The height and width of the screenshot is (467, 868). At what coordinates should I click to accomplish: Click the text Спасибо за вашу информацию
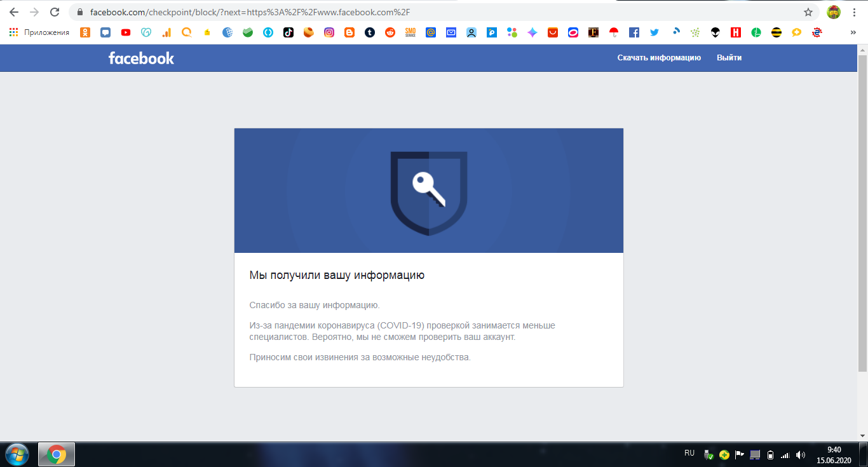coord(315,305)
